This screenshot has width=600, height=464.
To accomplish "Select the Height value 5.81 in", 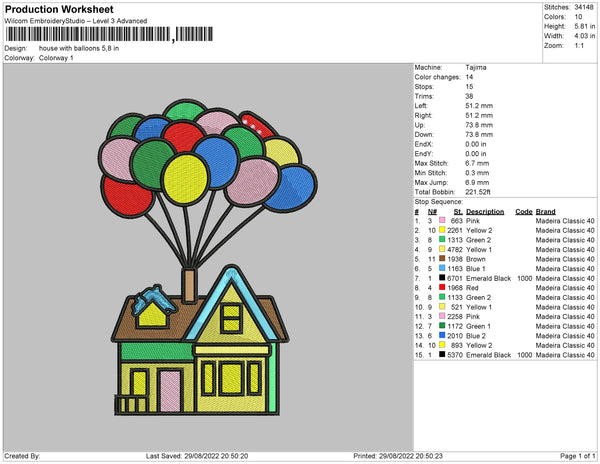I will [585, 26].
